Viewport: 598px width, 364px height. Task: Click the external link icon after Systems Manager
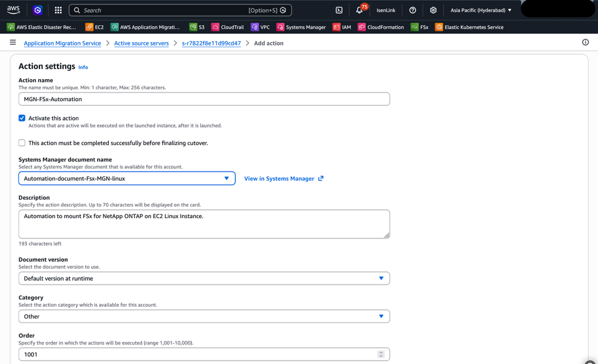tap(321, 178)
